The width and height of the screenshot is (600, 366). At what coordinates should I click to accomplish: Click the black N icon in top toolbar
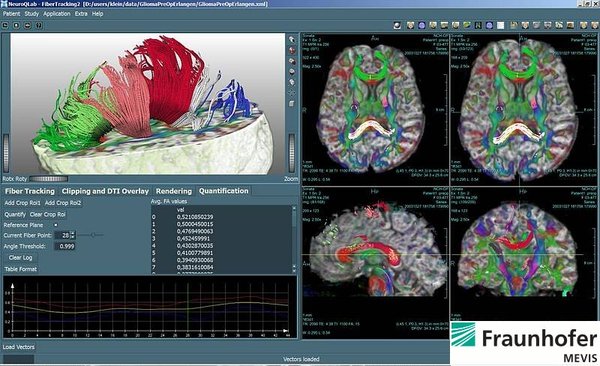pyautogui.click(x=478, y=25)
